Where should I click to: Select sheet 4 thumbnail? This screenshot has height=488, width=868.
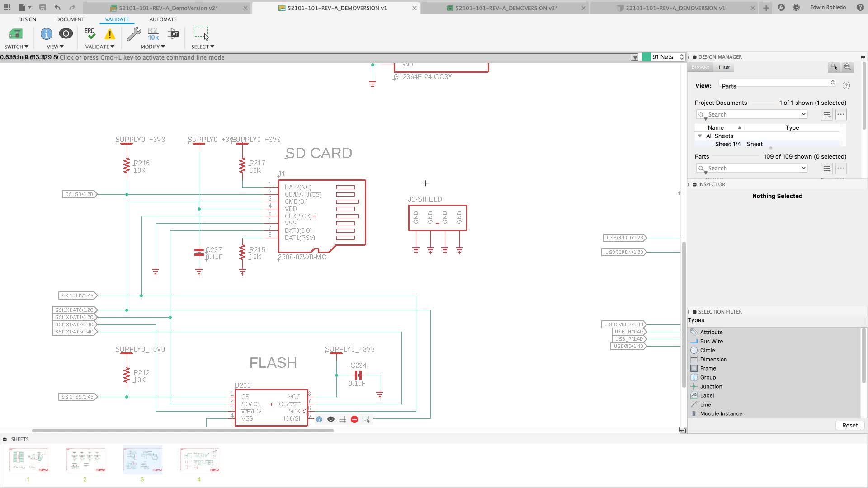click(199, 460)
